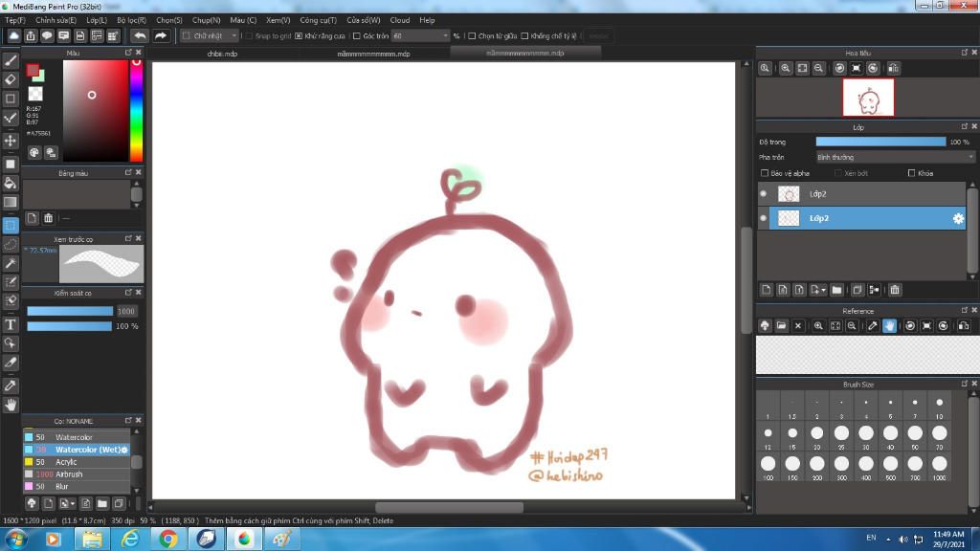Viewport: 980px width, 551px height.
Task: Choose brush size preset 100
Action: pos(768,466)
